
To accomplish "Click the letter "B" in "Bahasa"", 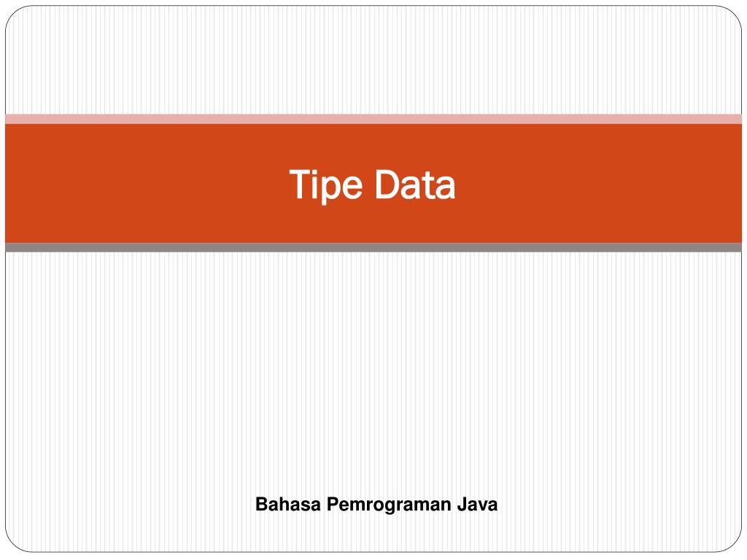I will pyautogui.click(x=262, y=504).
